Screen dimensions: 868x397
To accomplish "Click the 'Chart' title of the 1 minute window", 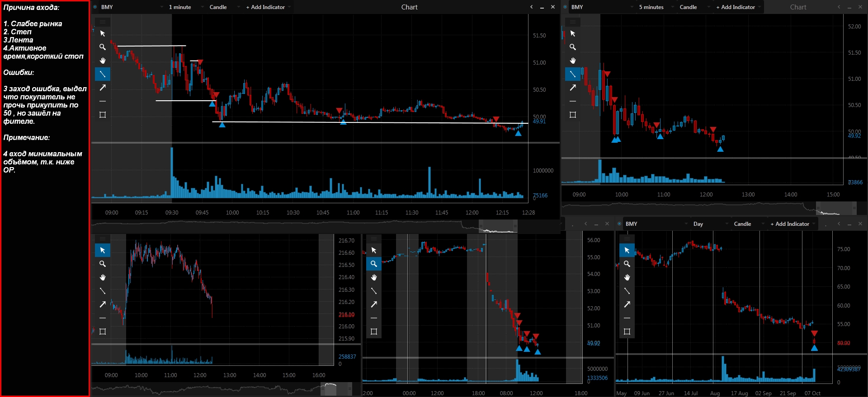I will tap(409, 7).
